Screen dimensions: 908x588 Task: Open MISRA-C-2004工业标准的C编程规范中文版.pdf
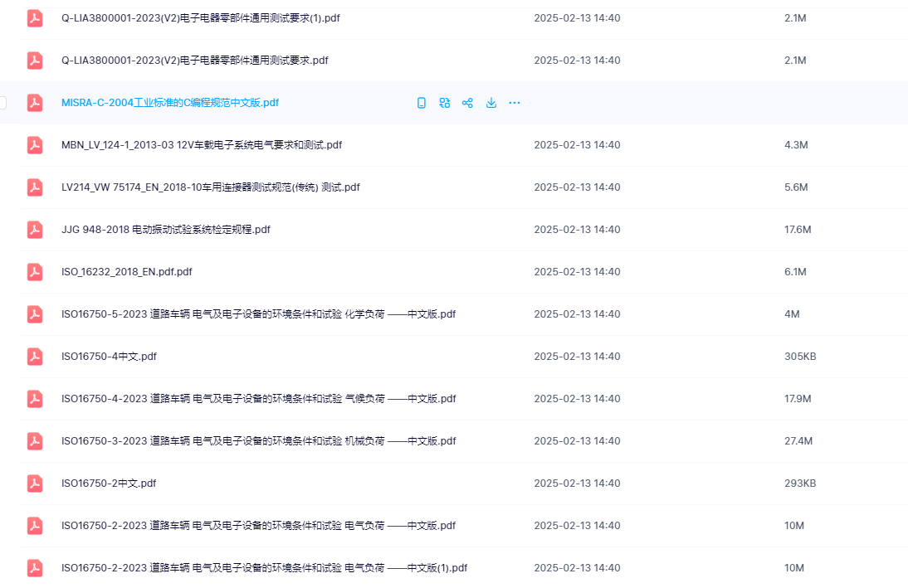(170, 103)
